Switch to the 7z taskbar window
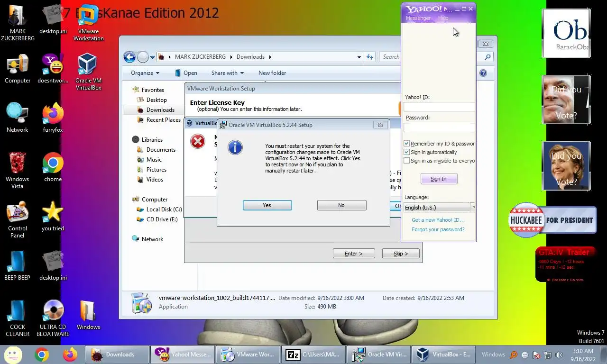This screenshot has height=364, width=607. pyautogui.click(x=313, y=355)
